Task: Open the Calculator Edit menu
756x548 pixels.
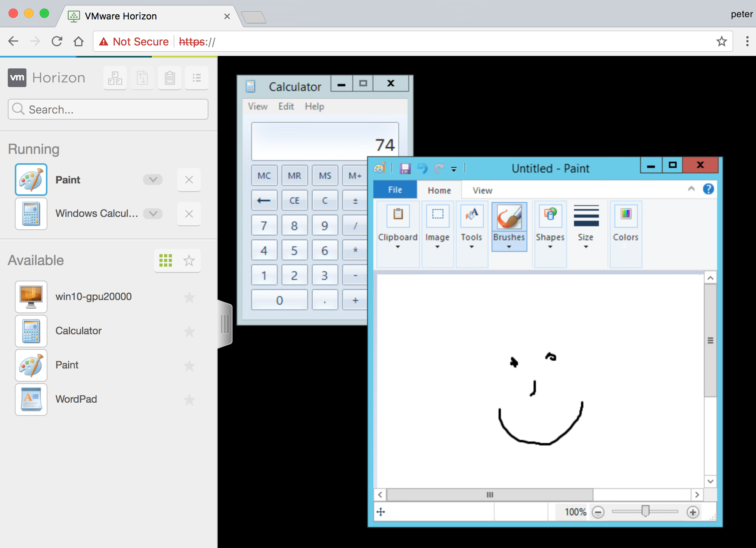Action: pos(286,106)
